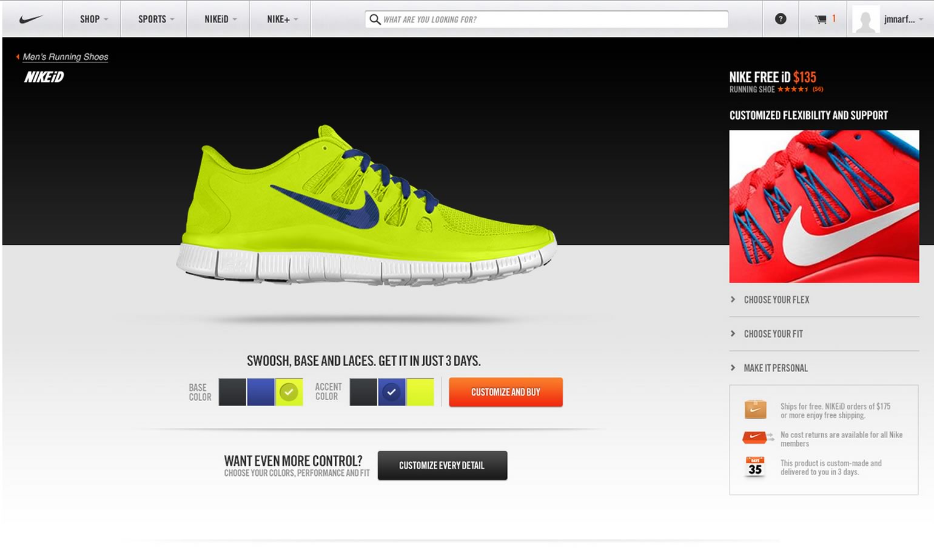Go back to Men's Running Shoes
The width and height of the screenshot is (934, 560).
tap(65, 57)
